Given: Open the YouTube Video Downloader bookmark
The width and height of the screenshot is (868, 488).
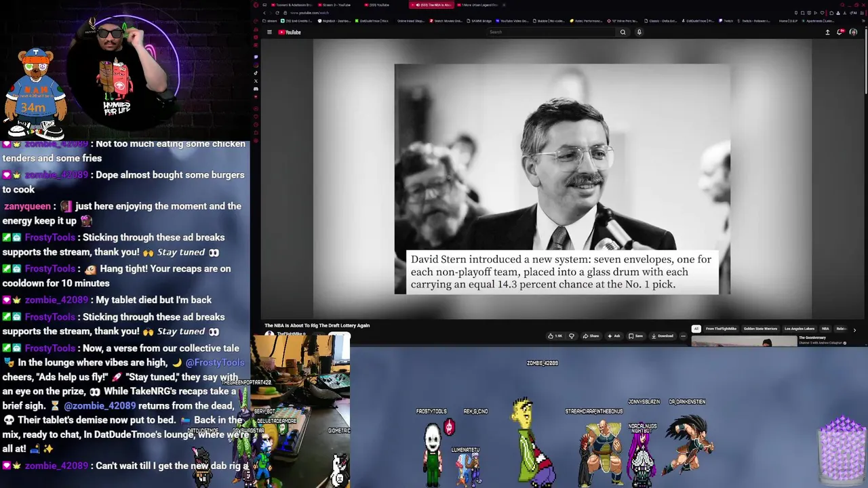Looking at the screenshot, I should pyautogui.click(x=511, y=21).
